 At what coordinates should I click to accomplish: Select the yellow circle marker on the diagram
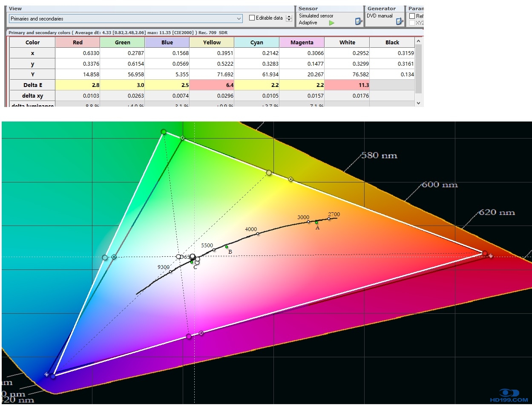(x=269, y=173)
